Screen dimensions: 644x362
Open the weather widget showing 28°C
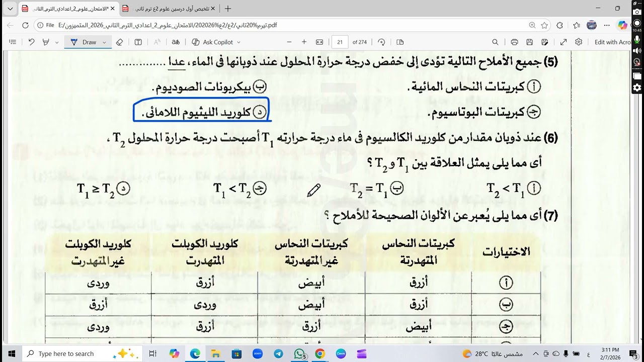coord(493,353)
